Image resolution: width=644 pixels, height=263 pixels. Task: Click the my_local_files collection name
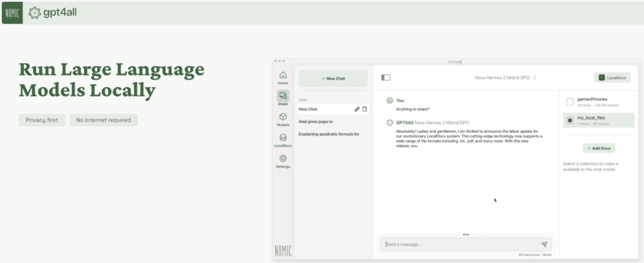point(591,118)
